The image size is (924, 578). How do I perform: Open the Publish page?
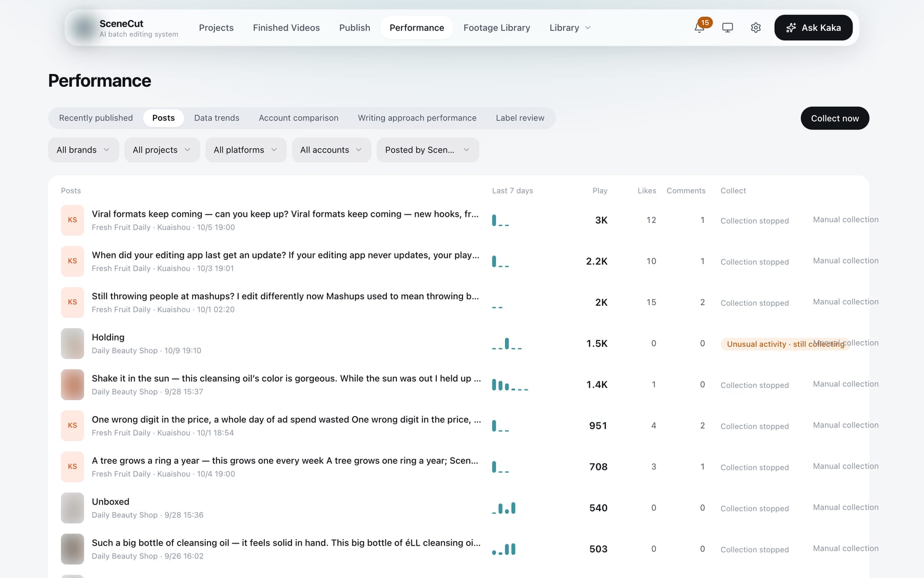355,28
